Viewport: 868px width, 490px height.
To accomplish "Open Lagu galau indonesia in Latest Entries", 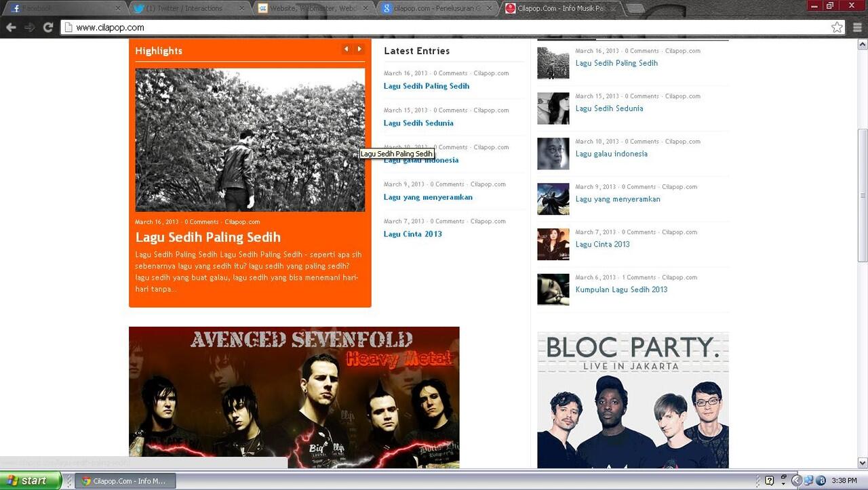I will click(421, 160).
